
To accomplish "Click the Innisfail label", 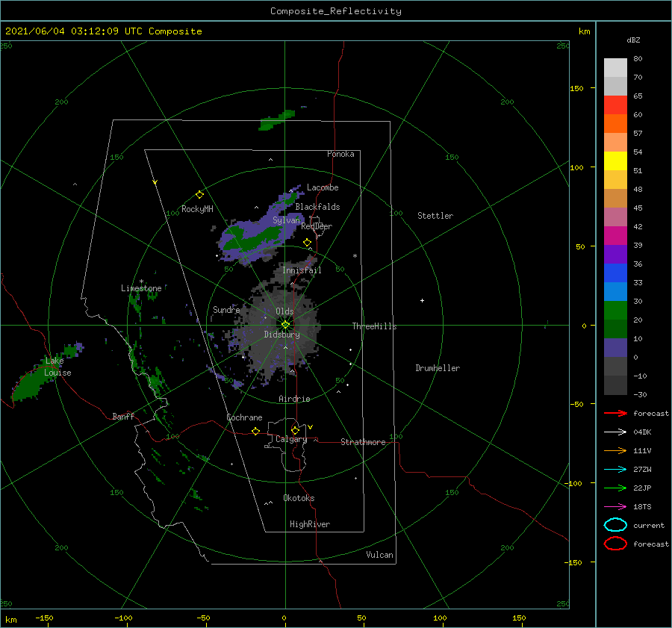I will (x=302, y=270).
